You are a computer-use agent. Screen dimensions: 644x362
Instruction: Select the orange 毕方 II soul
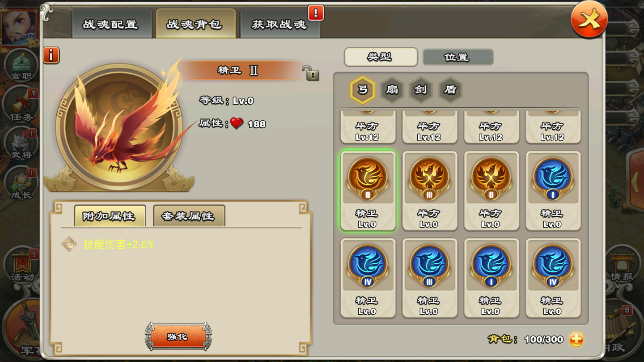point(491,191)
